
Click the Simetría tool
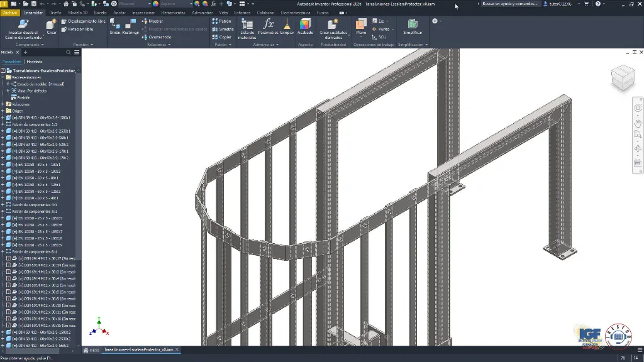click(223, 29)
